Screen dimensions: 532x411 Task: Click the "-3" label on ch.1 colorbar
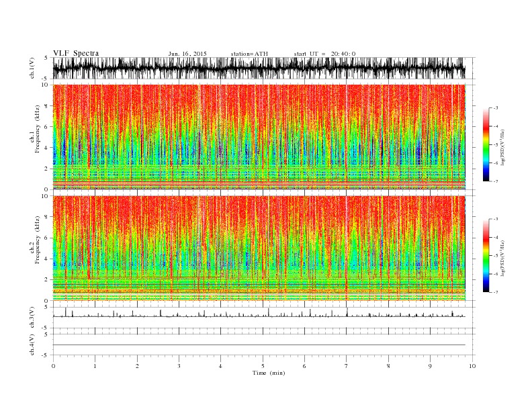[x=495, y=108]
